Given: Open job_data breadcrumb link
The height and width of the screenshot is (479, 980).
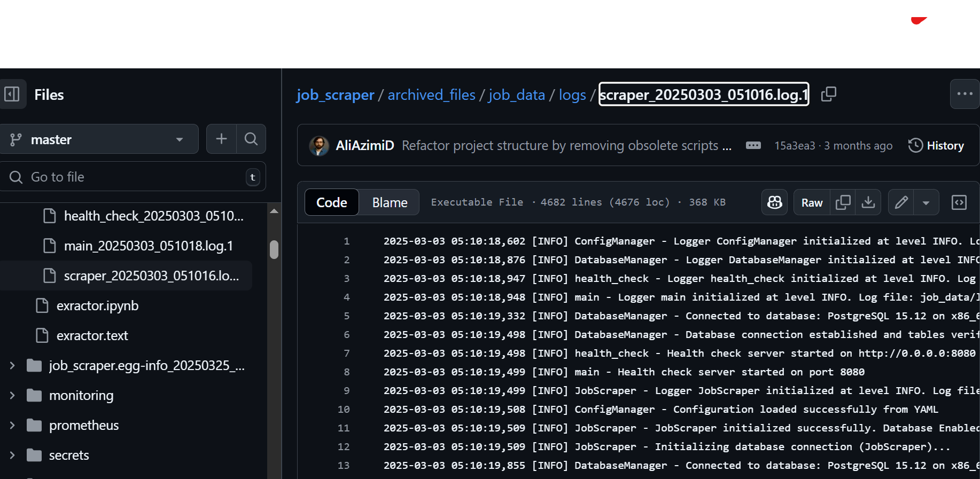Looking at the screenshot, I should click(516, 95).
